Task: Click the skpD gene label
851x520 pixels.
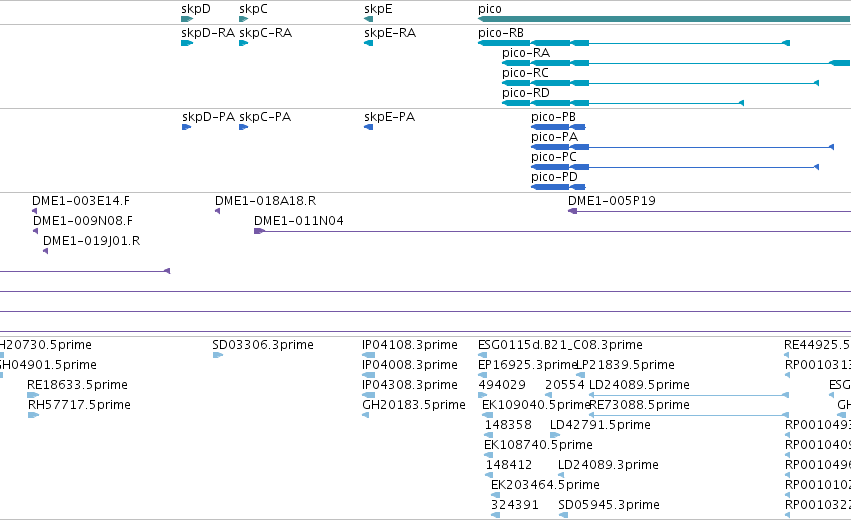Action: [195, 9]
